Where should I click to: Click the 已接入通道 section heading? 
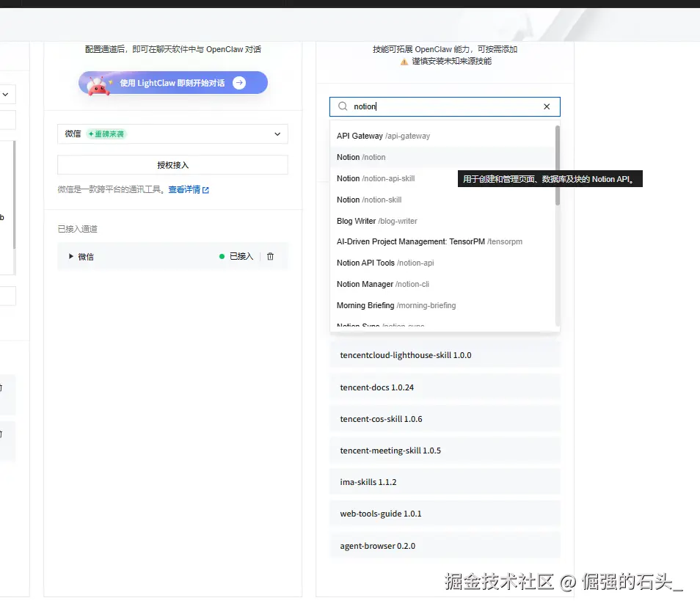(x=77, y=229)
